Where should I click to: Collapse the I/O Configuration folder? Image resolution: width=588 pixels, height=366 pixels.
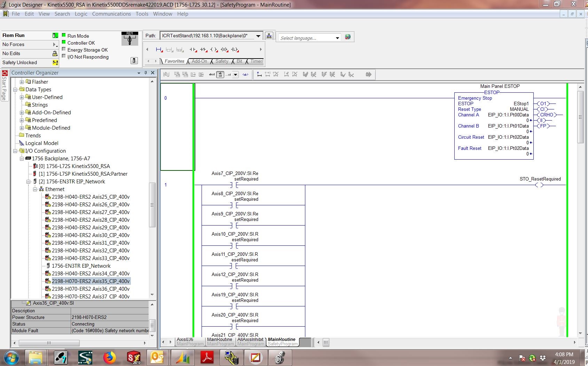click(x=15, y=151)
